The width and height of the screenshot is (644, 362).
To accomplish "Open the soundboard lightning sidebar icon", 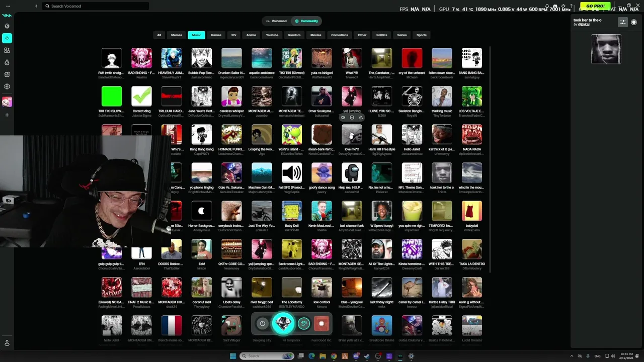I will tap(7, 38).
